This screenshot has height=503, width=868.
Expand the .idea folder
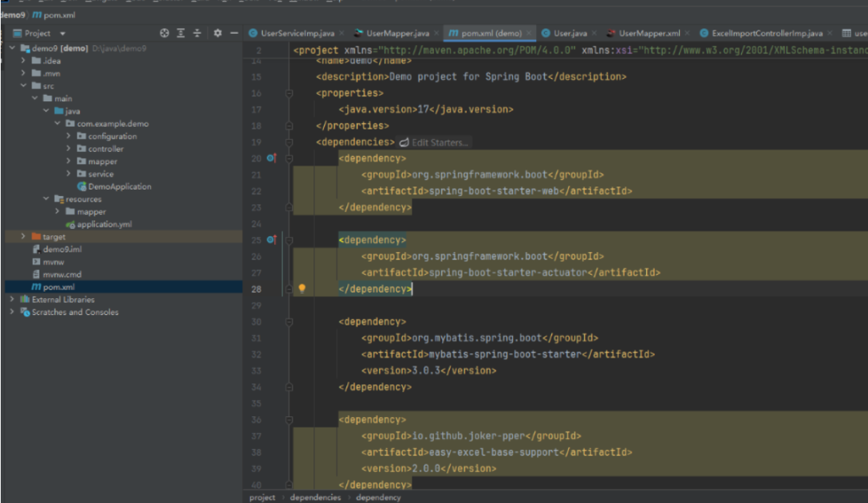(23, 61)
